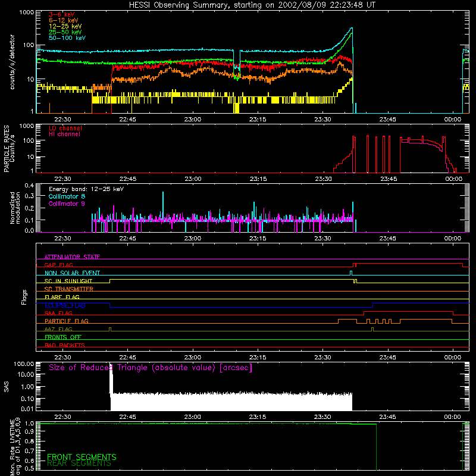
Task: Click 23:30 tick under the Flags panel
Action: pos(322,358)
